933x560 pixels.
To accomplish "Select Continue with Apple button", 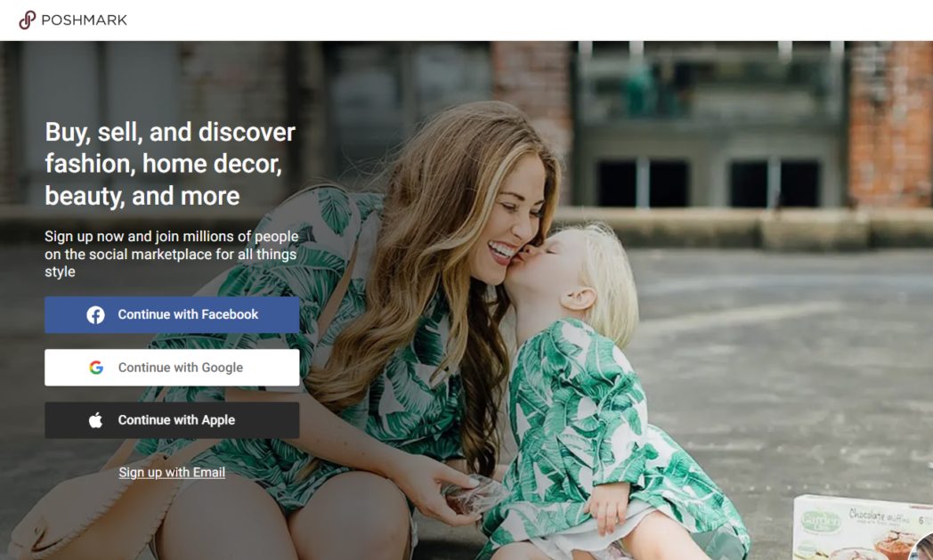I will pos(172,420).
